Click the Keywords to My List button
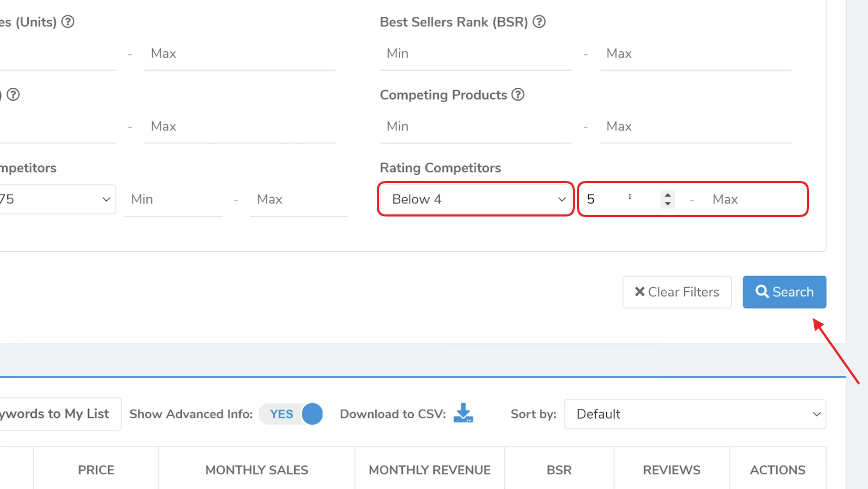The height and width of the screenshot is (489, 868). pos(54,414)
